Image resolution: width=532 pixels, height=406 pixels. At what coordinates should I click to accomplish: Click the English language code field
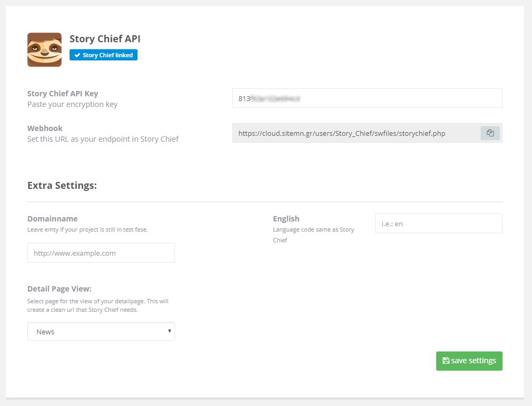click(439, 224)
